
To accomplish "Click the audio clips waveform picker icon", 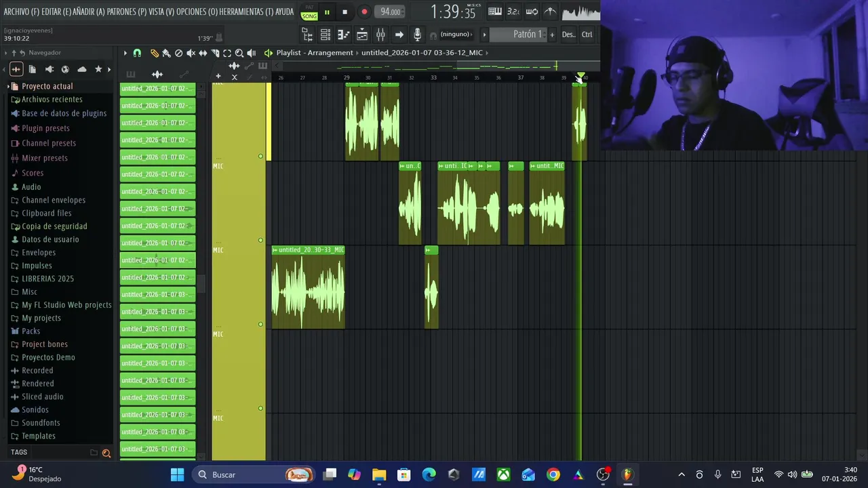I will [x=157, y=75].
